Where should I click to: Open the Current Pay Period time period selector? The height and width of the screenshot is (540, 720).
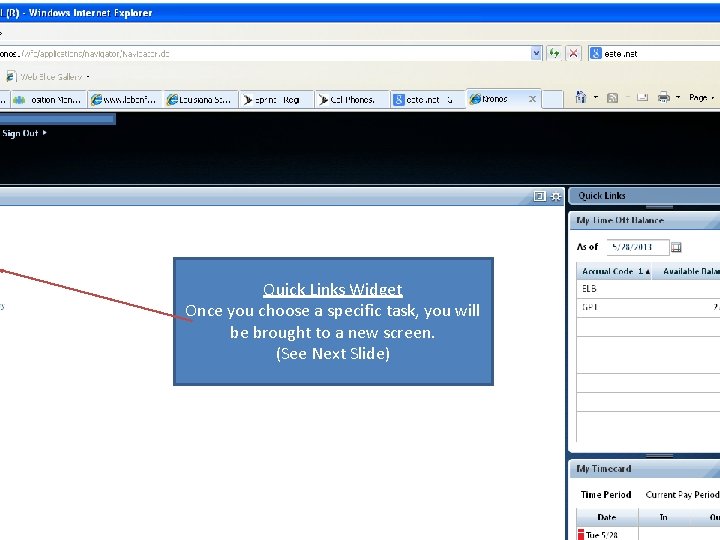click(x=682, y=495)
